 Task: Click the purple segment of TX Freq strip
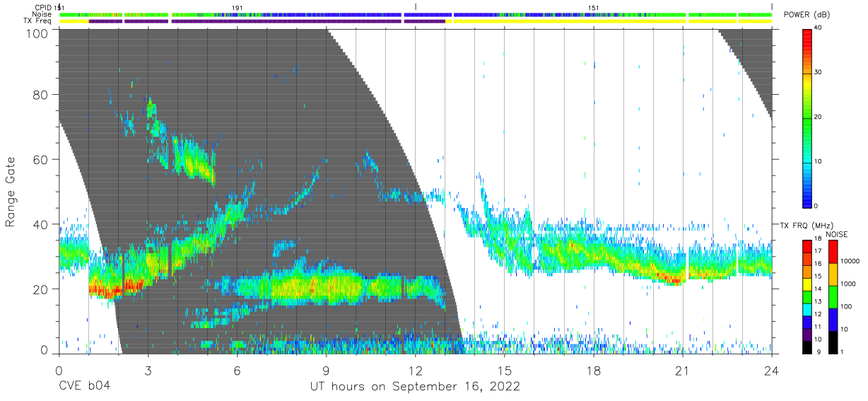[267, 21]
